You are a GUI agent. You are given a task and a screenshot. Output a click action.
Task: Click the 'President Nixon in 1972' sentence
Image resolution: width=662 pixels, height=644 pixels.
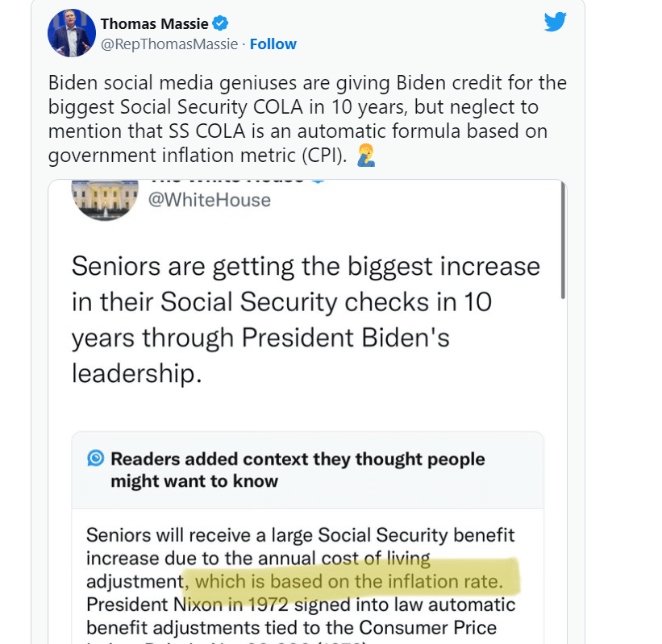point(300,604)
